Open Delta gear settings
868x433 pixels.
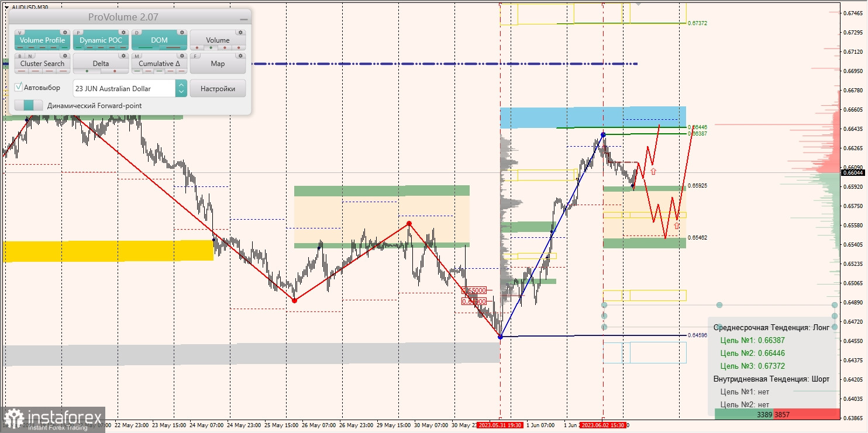pos(123,56)
